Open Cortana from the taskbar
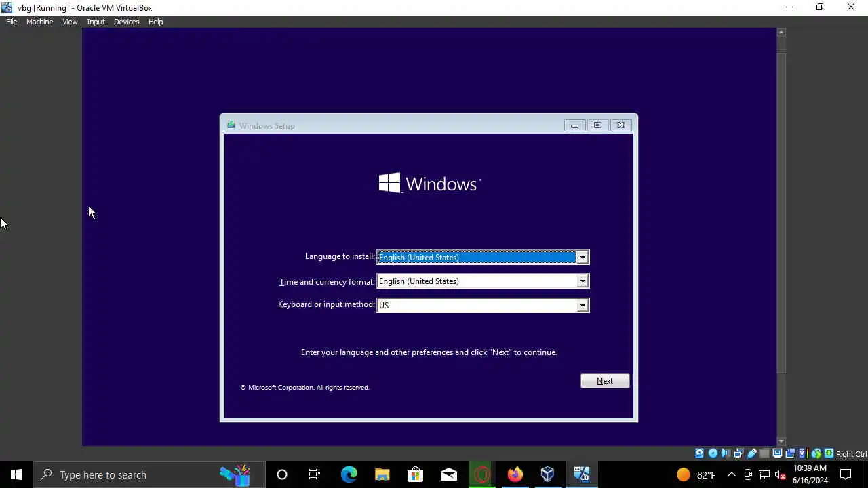The width and height of the screenshot is (868, 488). pos(282,474)
